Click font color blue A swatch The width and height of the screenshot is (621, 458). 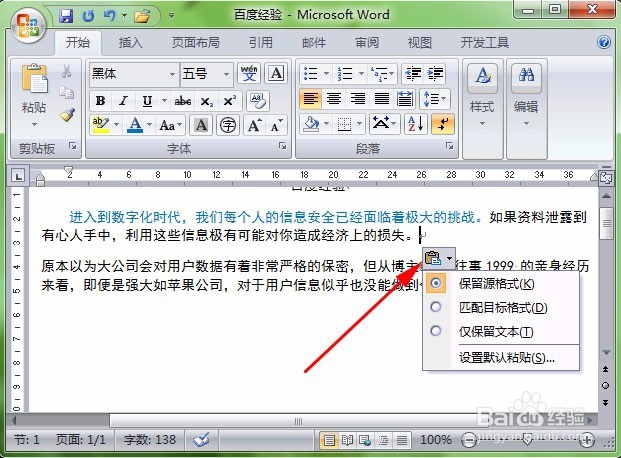135,125
